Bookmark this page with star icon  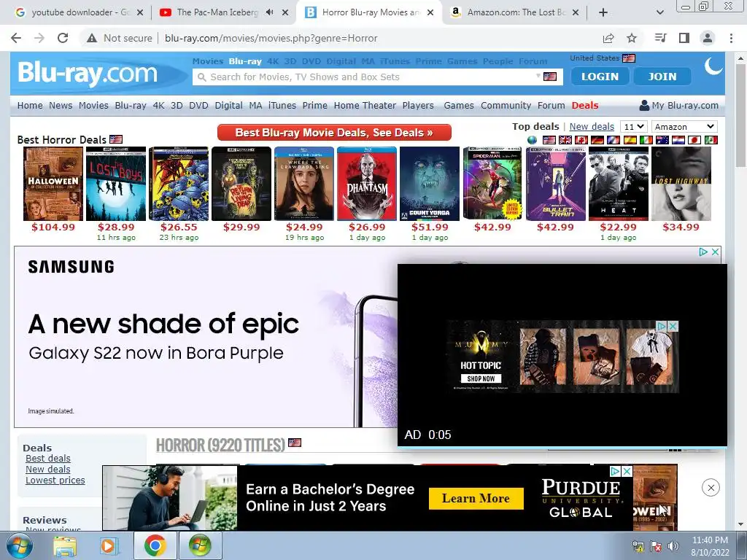[x=632, y=38]
